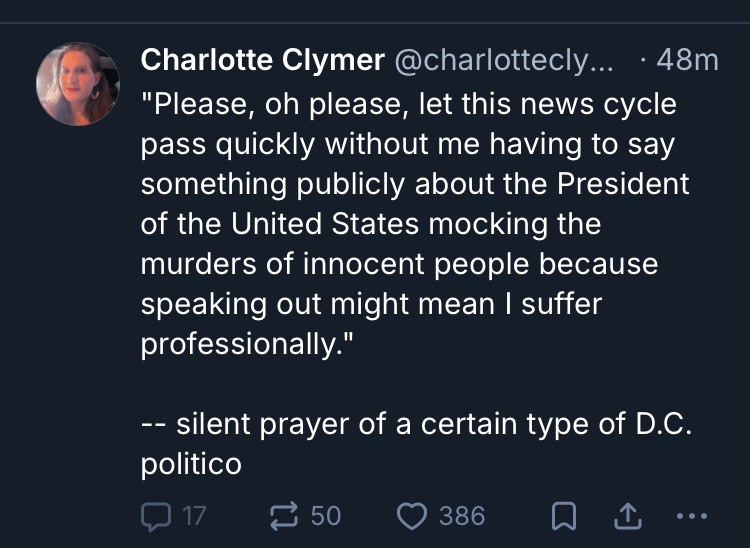Screen dimensions: 750x548
Task: Click the reply count 17
Action: (x=193, y=516)
